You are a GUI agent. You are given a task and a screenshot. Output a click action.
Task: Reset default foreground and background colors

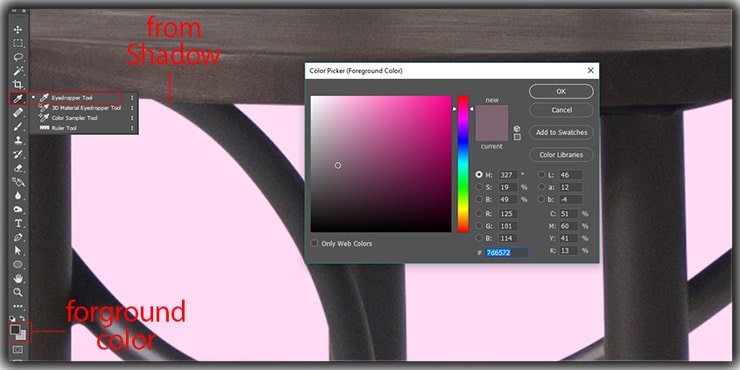(13, 319)
